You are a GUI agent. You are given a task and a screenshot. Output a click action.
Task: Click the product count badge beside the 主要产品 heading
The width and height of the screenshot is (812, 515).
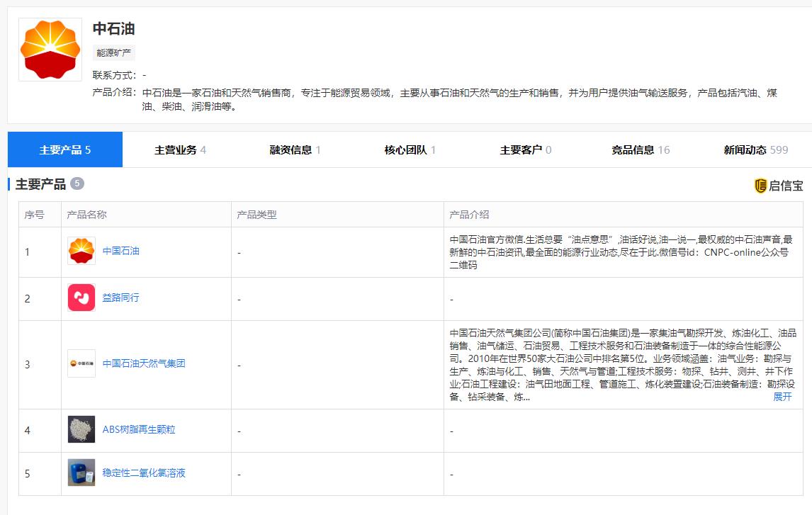coord(77,183)
